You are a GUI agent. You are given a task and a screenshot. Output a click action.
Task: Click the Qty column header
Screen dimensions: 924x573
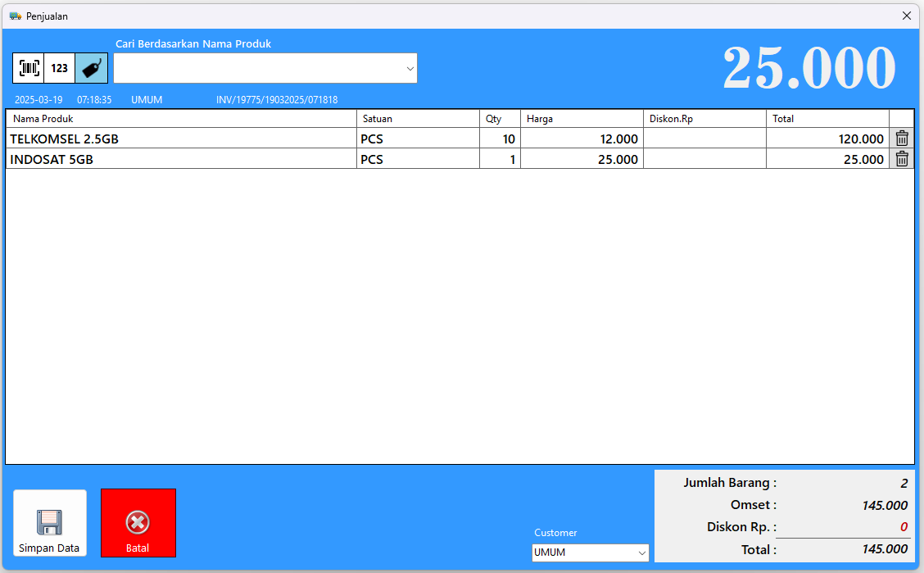click(500, 119)
